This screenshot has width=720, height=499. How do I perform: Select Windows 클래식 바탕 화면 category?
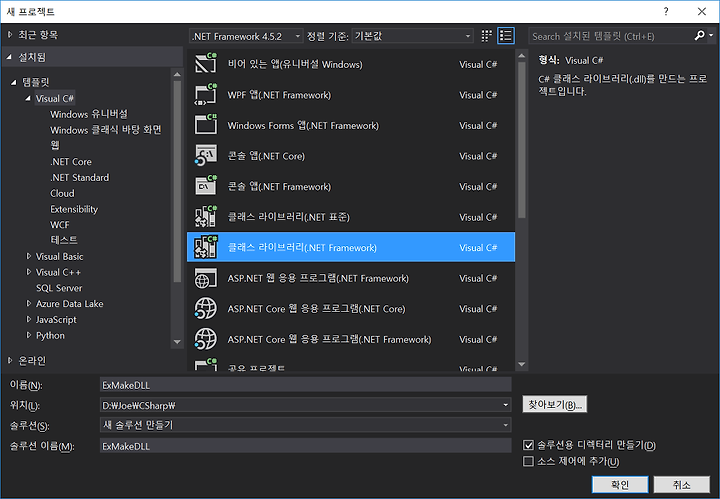[106, 130]
